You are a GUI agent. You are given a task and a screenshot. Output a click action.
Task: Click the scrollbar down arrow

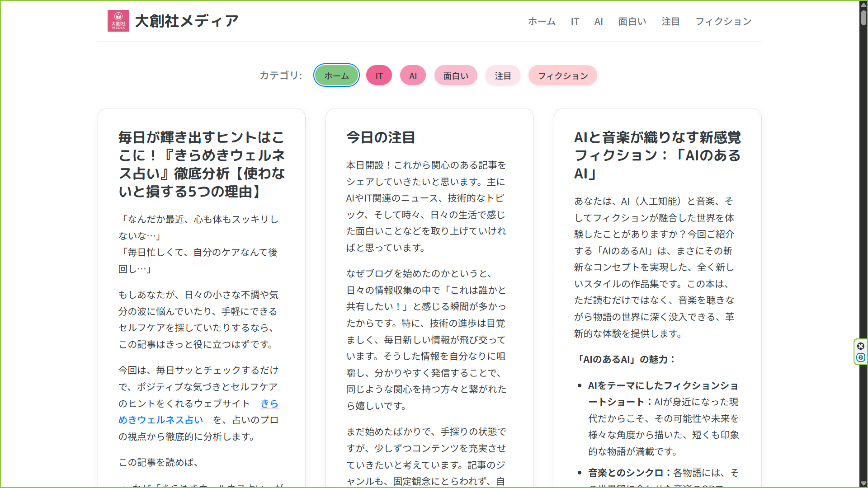click(863, 483)
